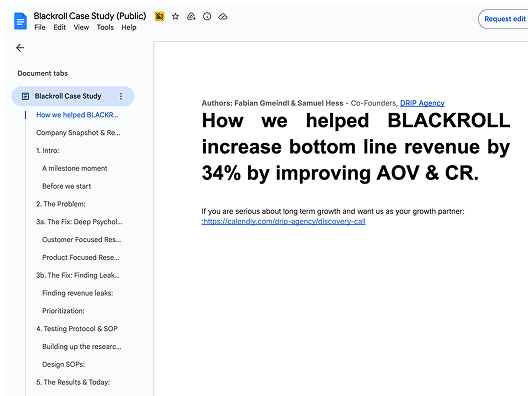
Task: Click the main BLACKROLL headline text
Action: click(x=356, y=147)
